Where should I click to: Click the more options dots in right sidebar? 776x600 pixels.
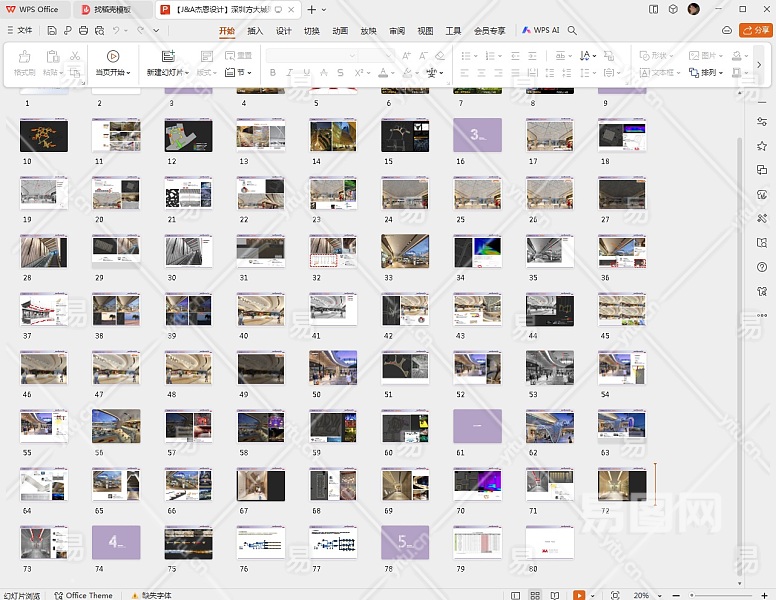[762, 315]
